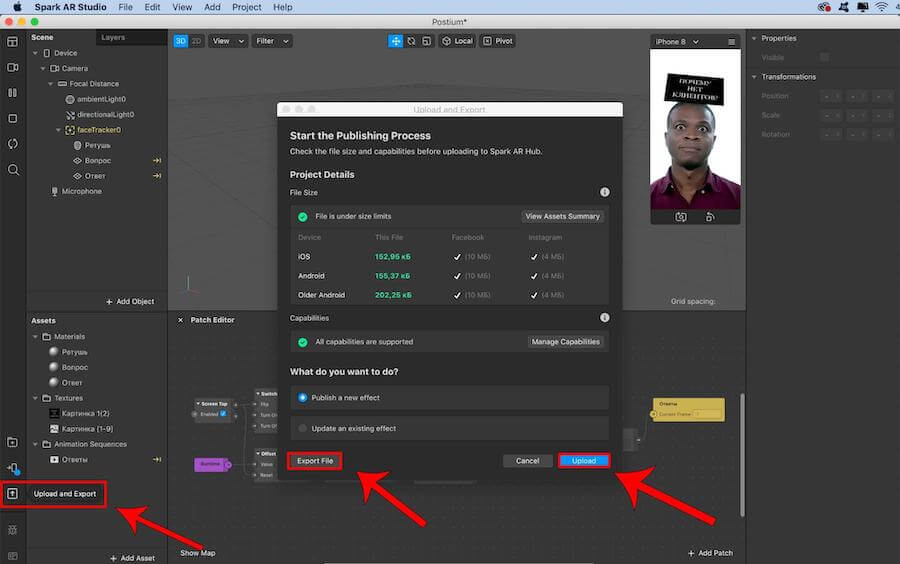Screen dimensions: 900x564
Task: Click the Rotate manipulator tool
Action: (411, 41)
